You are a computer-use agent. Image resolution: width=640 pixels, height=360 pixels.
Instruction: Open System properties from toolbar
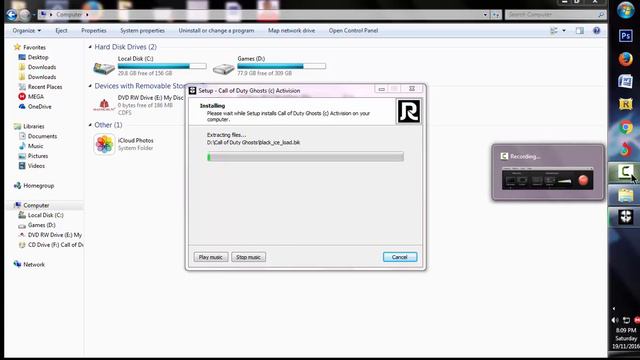click(x=142, y=31)
